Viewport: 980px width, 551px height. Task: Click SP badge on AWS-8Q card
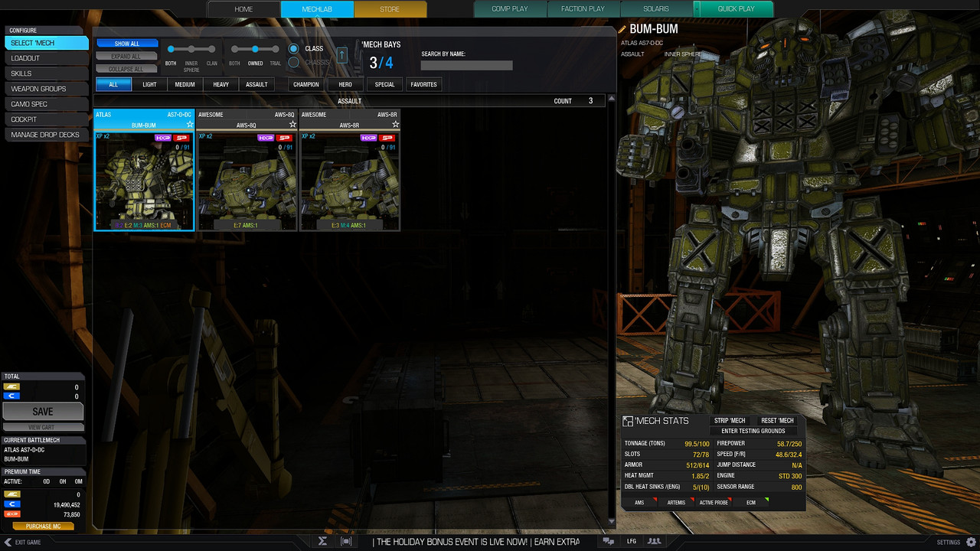point(284,138)
